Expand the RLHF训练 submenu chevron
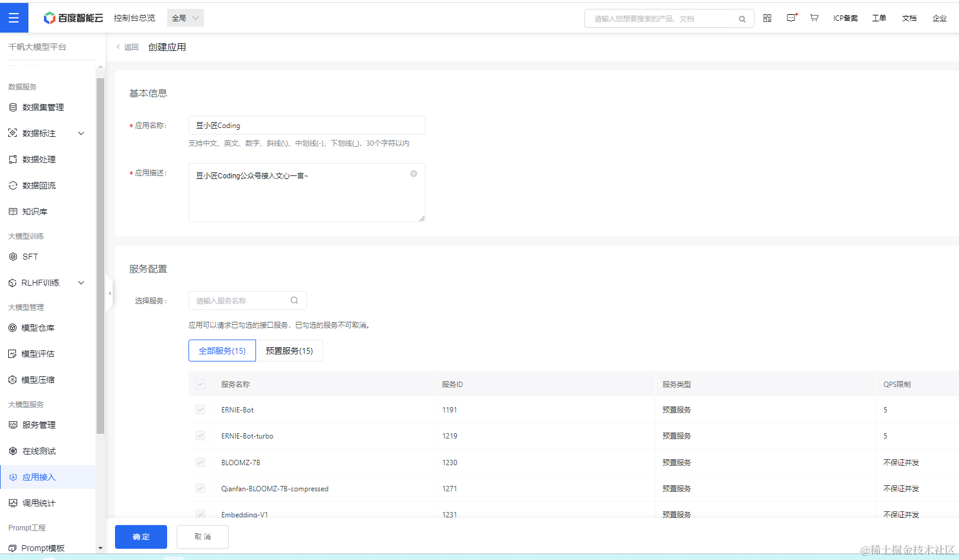The width and height of the screenshot is (959, 560). [x=81, y=283]
